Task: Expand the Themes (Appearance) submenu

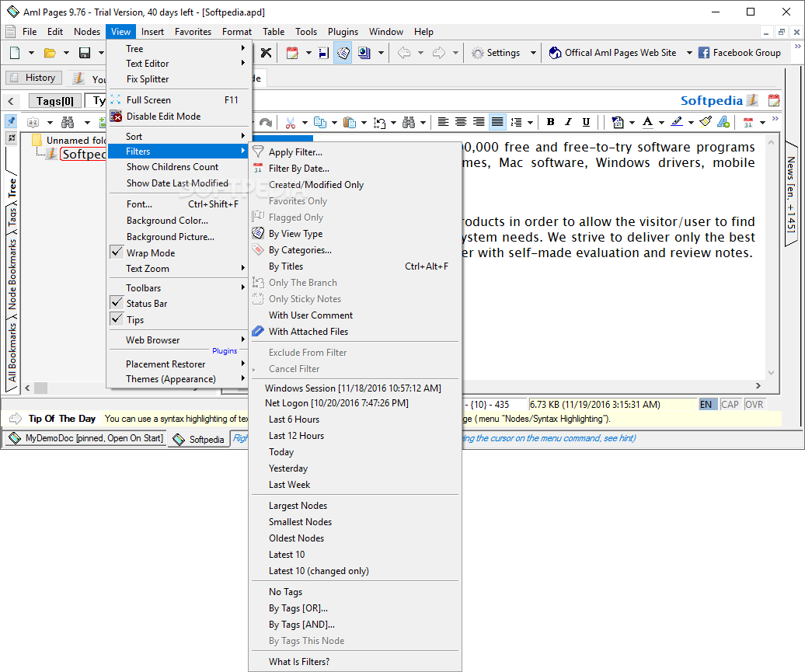Action: (178, 379)
